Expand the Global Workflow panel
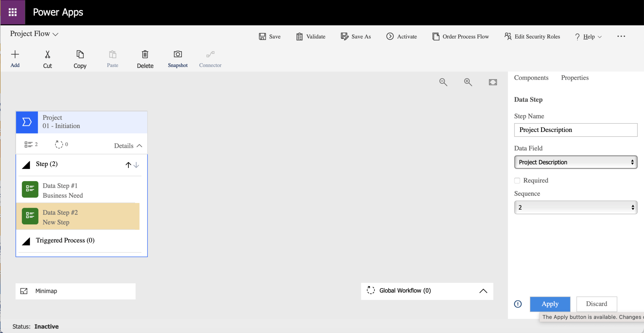The image size is (644, 333). tap(483, 291)
